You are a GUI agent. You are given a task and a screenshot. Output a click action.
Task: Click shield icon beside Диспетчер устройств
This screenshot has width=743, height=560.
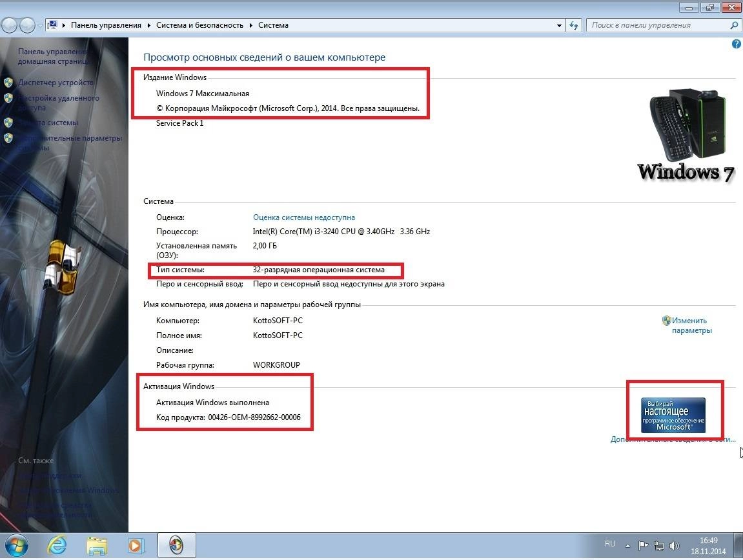pyautogui.click(x=8, y=83)
